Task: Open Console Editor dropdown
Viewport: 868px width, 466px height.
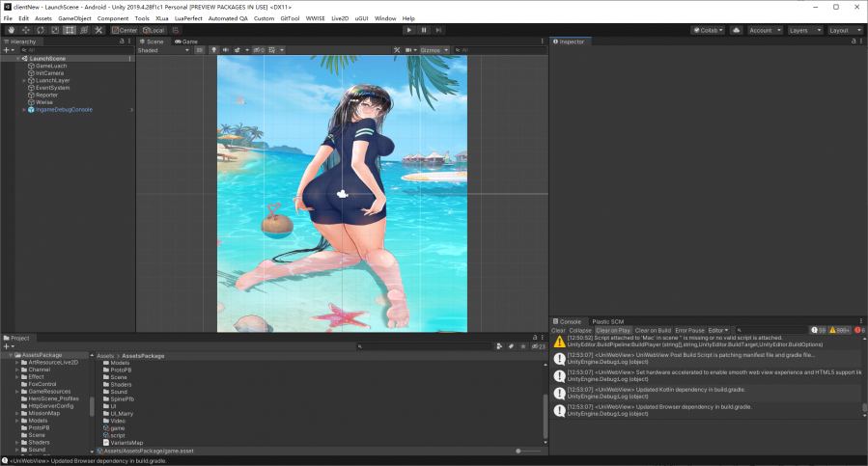Action: pos(718,330)
